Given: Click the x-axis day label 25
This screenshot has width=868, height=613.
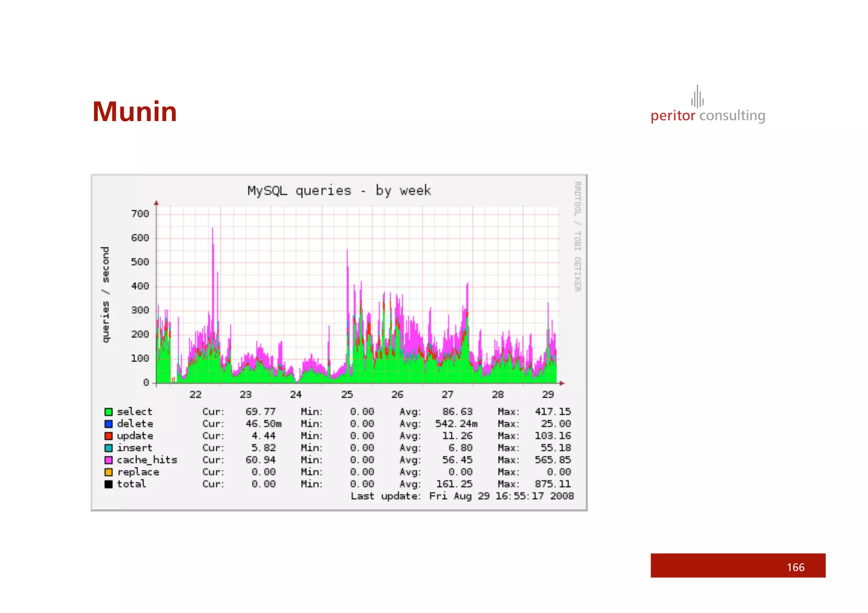Looking at the screenshot, I should (x=347, y=395).
